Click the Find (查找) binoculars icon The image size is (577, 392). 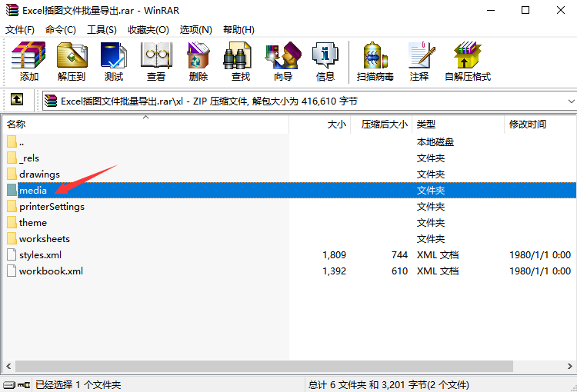(238, 55)
